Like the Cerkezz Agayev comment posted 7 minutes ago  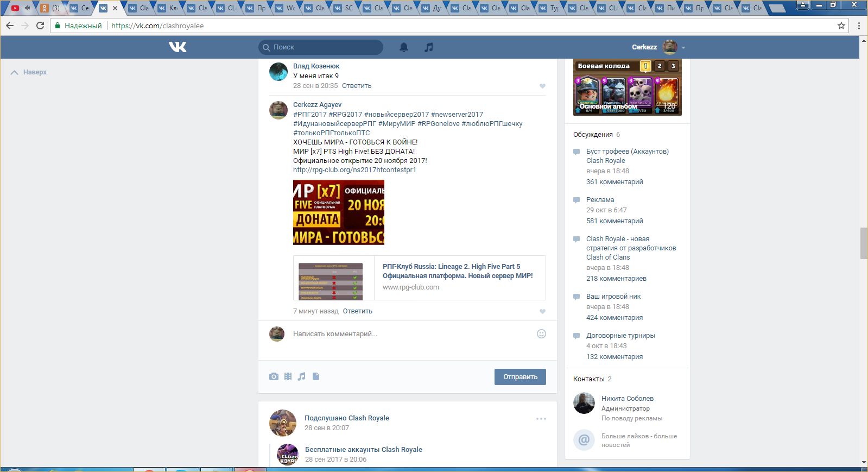point(542,312)
